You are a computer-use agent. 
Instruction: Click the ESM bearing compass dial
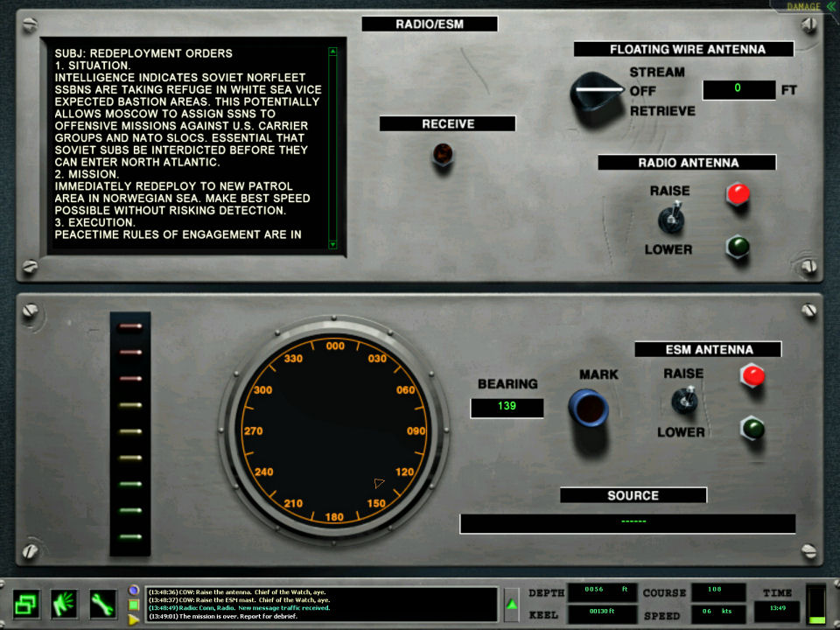pos(332,432)
